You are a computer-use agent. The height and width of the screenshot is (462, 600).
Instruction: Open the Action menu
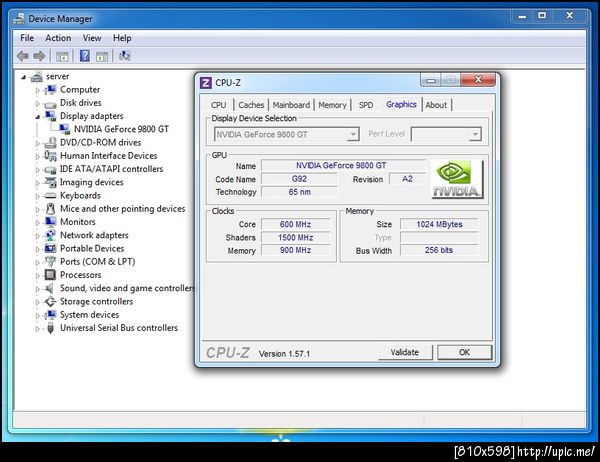[x=58, y=38]
